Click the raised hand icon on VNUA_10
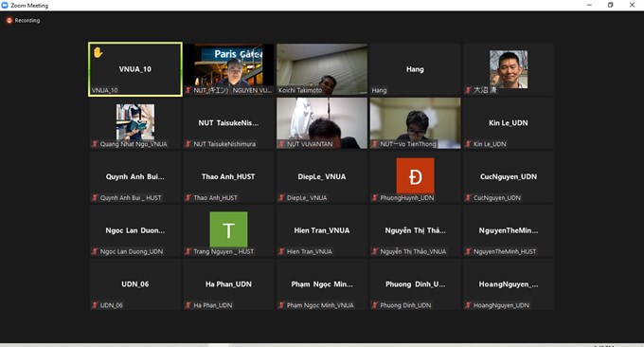Image resolution: width=644 pixels, height=347 pixels. tap(98, 52)
